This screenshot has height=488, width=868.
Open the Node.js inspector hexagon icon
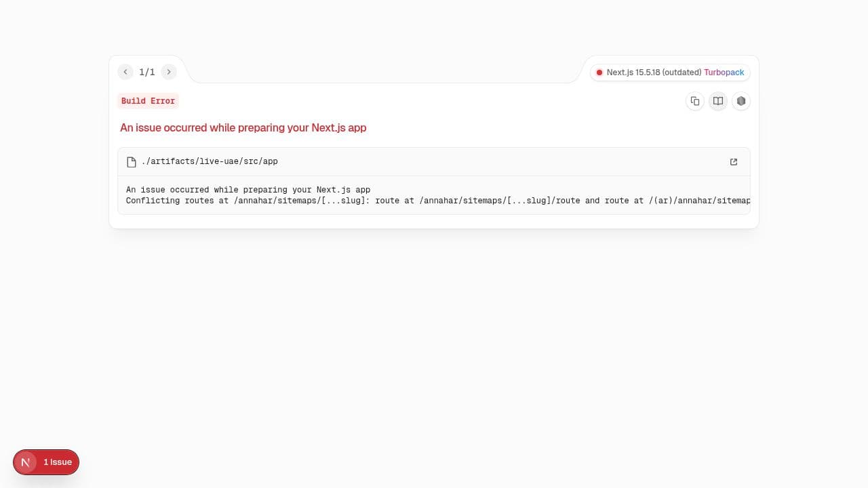(x=741, y=101)
